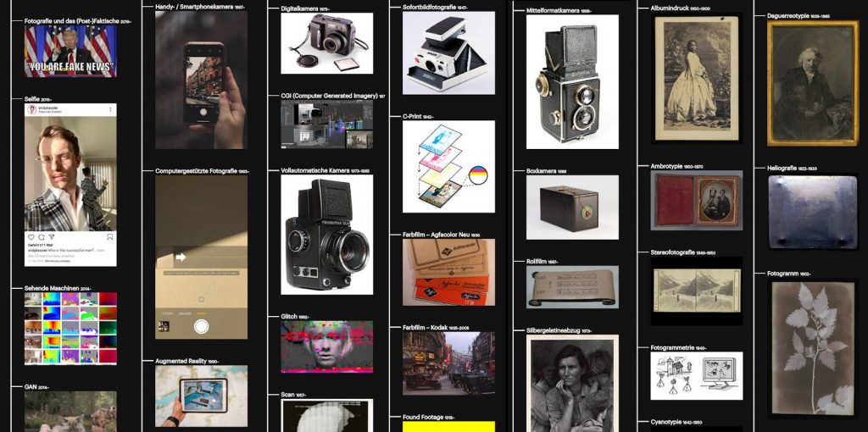Click the Daguerreotypie gold-framed portrait
The height and width of the screenshot is (432, 868).
(813, 83)
